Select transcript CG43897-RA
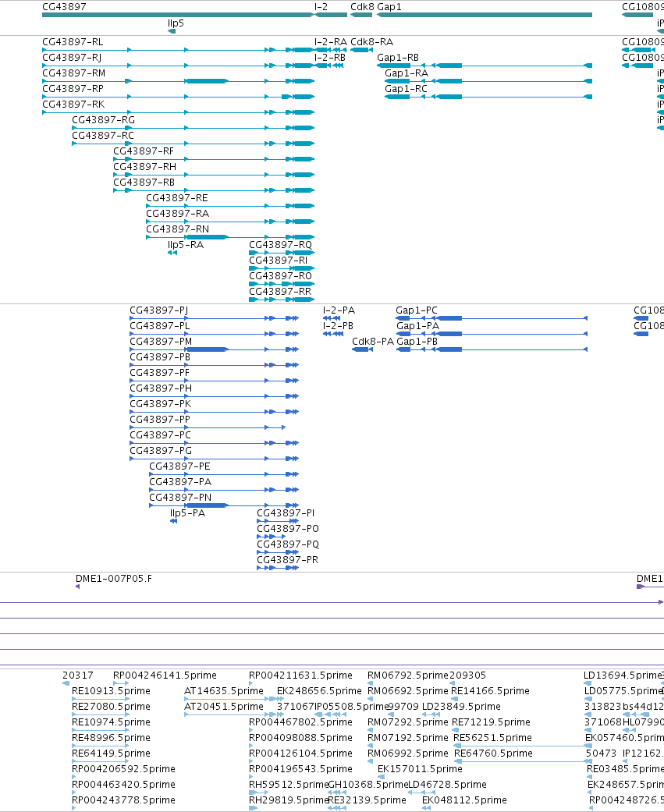 230,221
